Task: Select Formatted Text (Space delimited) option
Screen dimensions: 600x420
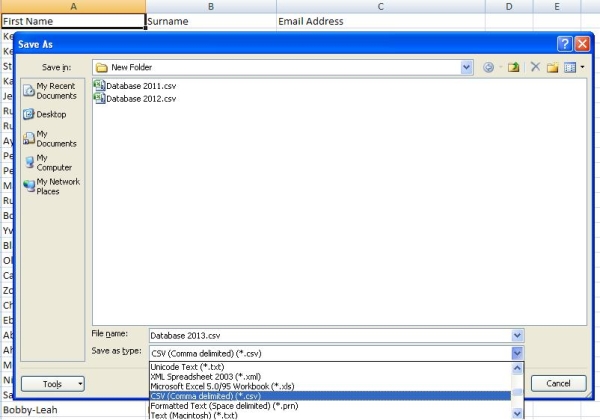Action: (x=225, y=406)
